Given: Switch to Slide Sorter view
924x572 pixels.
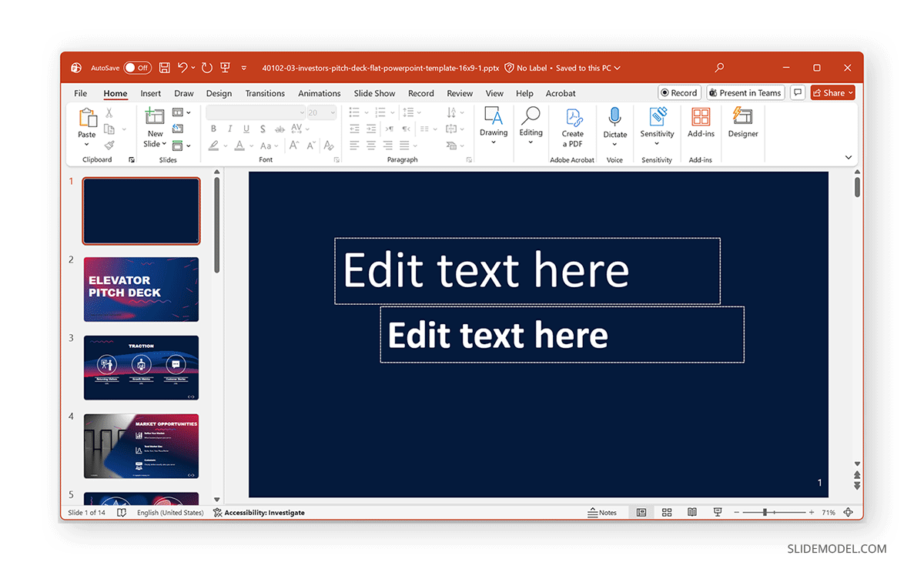Looking at the screenshot, I should coord(666,512).
